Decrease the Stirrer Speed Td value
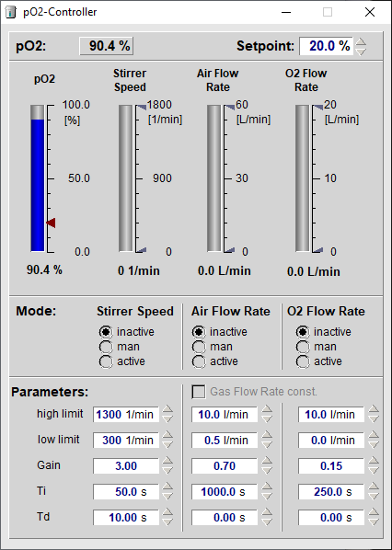Viewport: 392px width, 550px height. click(167, 521)
